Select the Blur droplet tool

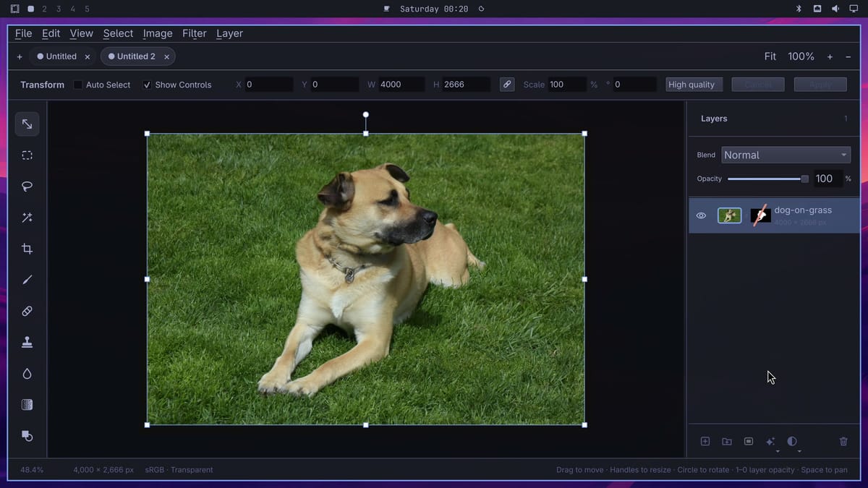click(x=27, y=374)
